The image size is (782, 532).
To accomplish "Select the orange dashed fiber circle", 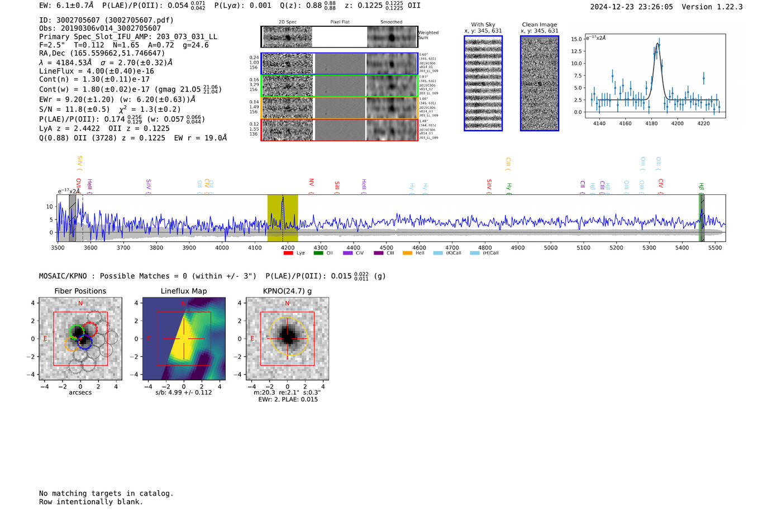I will click(x=71, y=343).
